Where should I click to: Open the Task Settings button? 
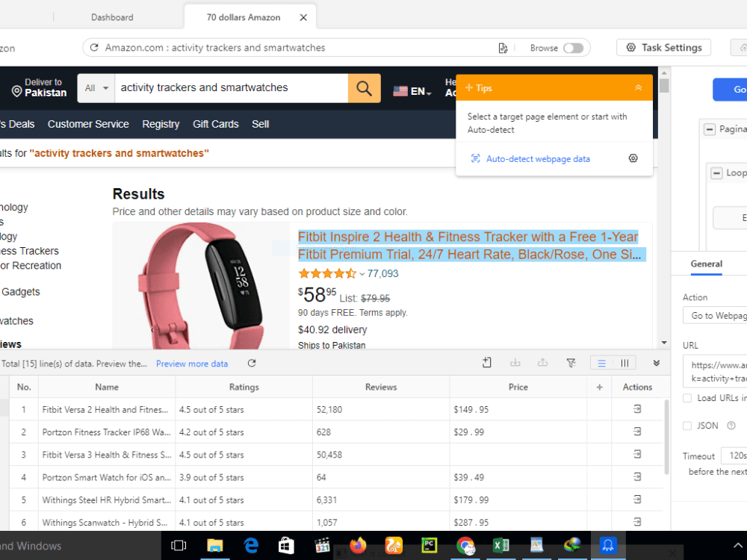(663, 48)
